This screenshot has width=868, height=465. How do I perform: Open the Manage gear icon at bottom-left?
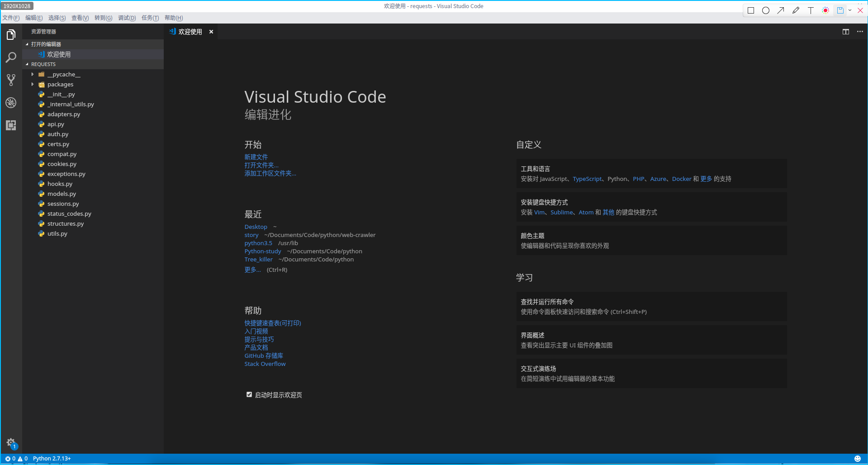pos(11,443)
